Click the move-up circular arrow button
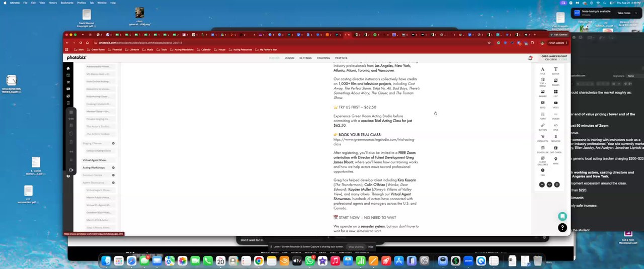This screenshot has width=644, height=269. 542,185
